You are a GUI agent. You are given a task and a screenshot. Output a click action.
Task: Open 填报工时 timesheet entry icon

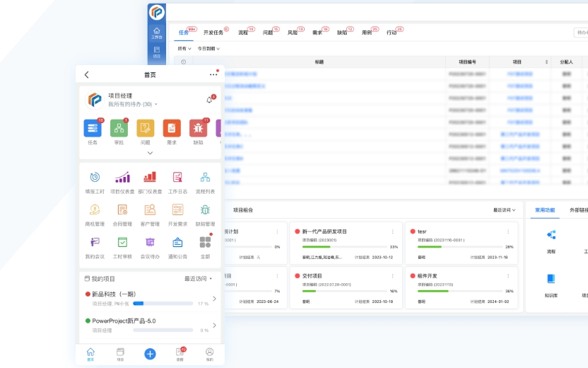pyautogui.click(x=94, y=177)
